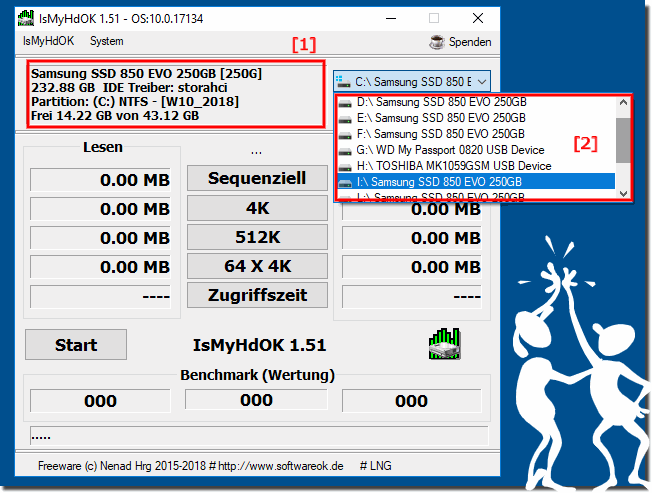Click 'Partition: (C:) NTFS - [W10_2018]' text
652x493 pixels.
tap(135, 101)
